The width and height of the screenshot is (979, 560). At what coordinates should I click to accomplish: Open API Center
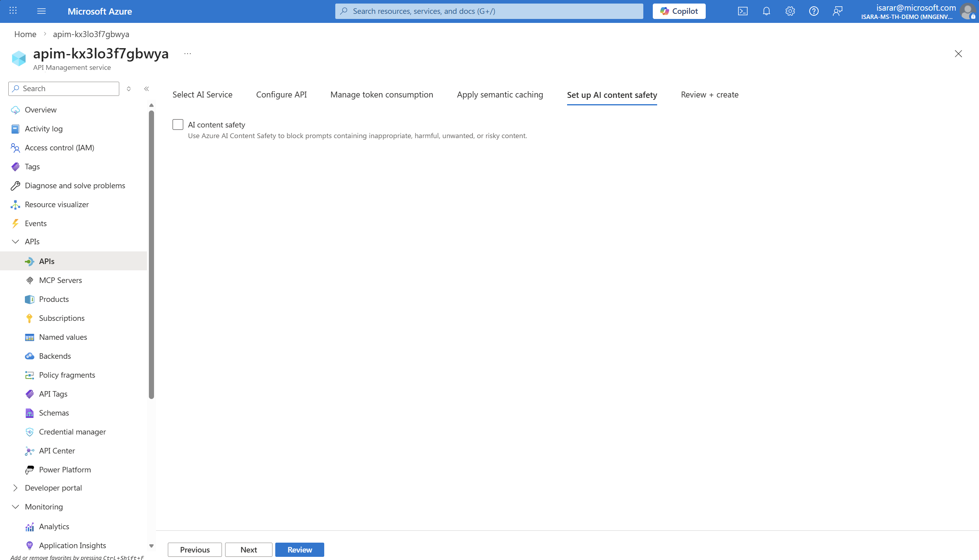click(57, 451)
